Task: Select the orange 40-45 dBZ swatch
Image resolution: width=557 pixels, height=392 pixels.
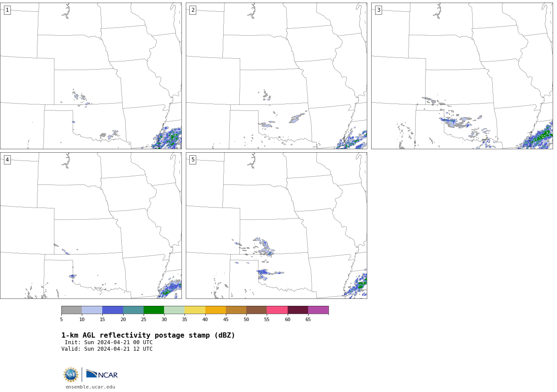Action: click(215, 310)
